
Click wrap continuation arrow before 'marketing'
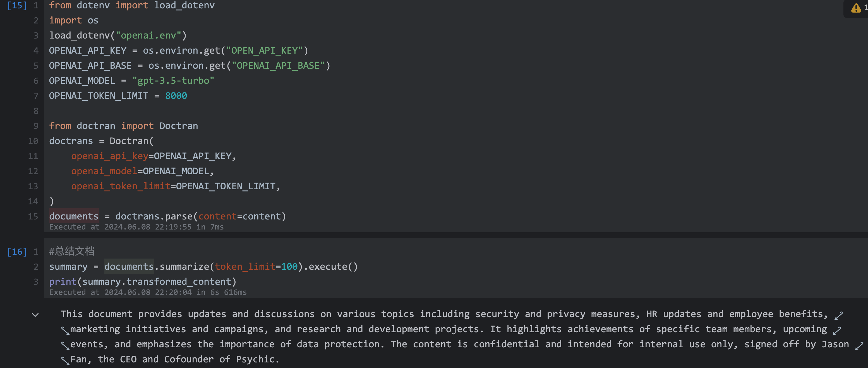(65, 331)
